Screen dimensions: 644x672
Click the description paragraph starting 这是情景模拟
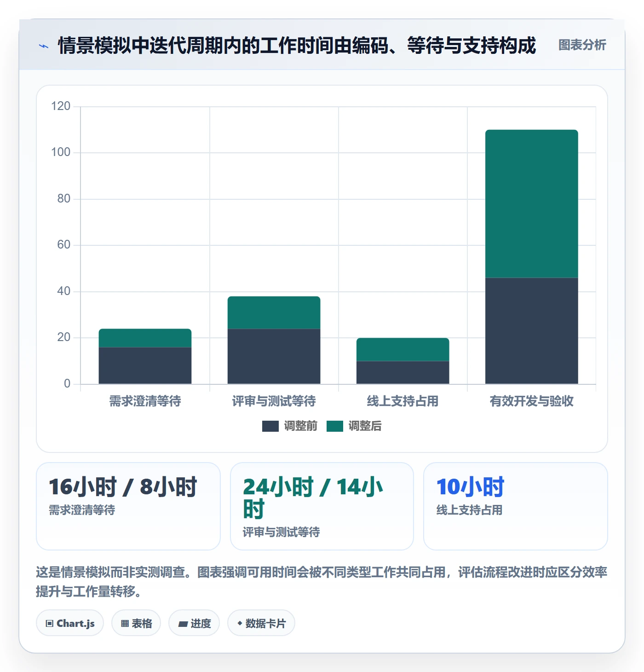pyautogui.click(x=322, y=581)
